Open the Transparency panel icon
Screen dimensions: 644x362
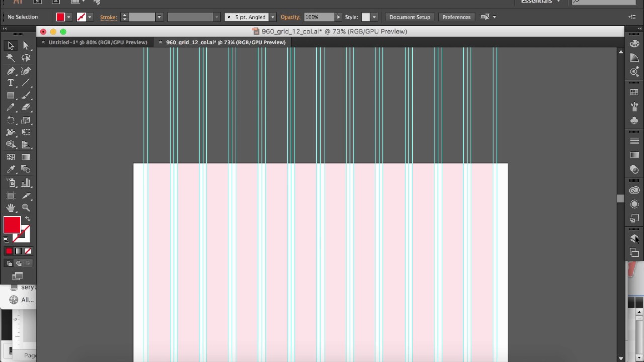point(634,169)
